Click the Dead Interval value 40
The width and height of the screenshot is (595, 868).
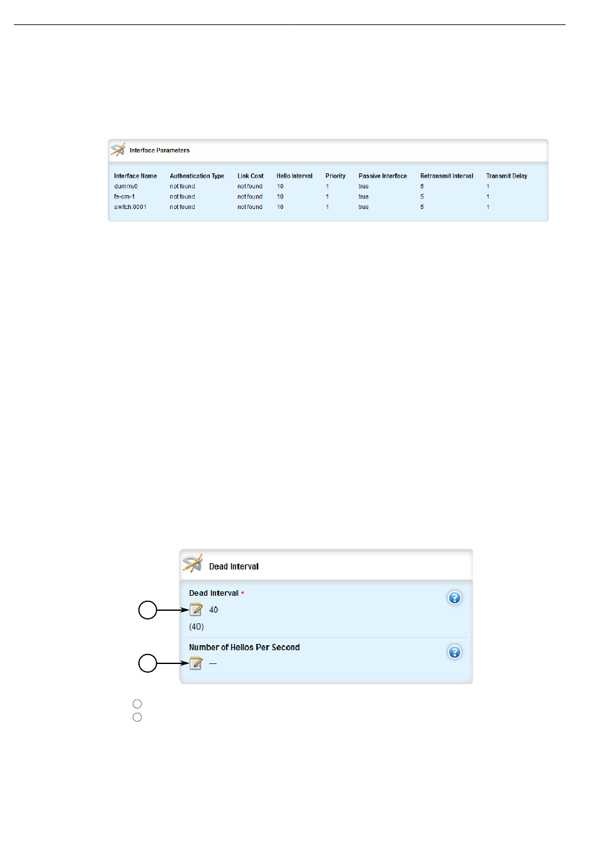click(214, 610)
